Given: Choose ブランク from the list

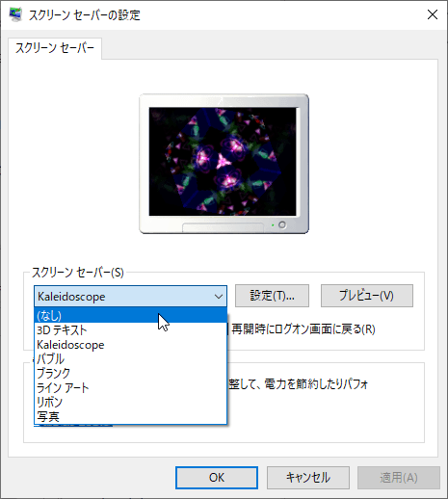Looking at the screenshot, I should (130, 373).
